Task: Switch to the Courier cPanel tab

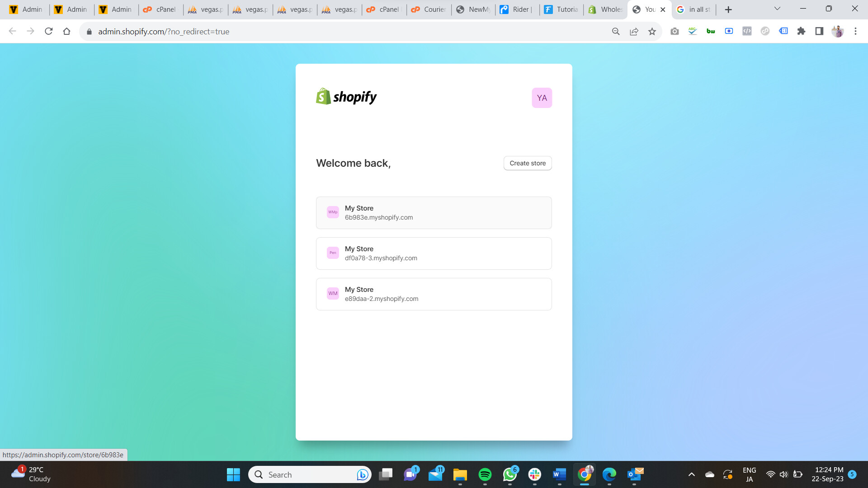Action: pyautogui.click(x=429, y=9)
